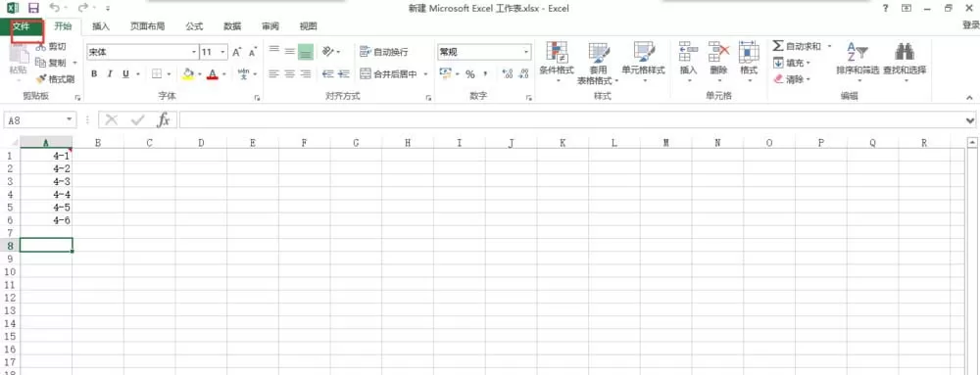Open the 字体 font dialog launcher
The image size is (980, 375).
[257, 98]
